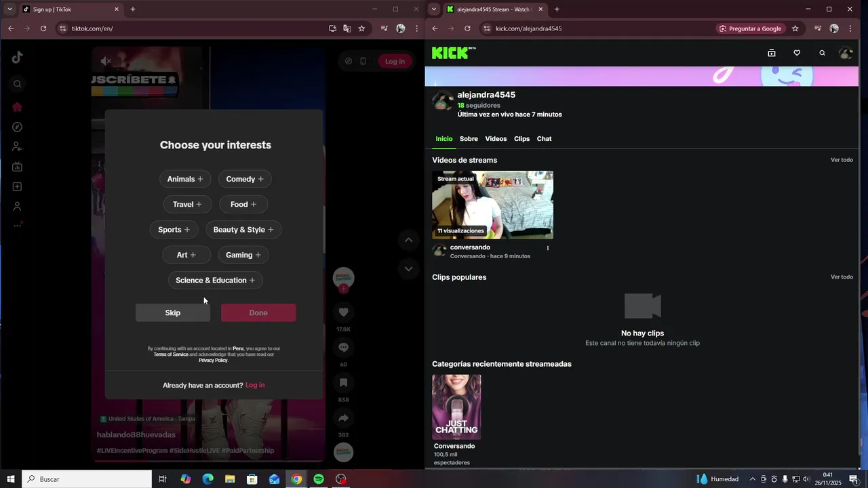Click TikTok address bar URL

tap(92, 28)
